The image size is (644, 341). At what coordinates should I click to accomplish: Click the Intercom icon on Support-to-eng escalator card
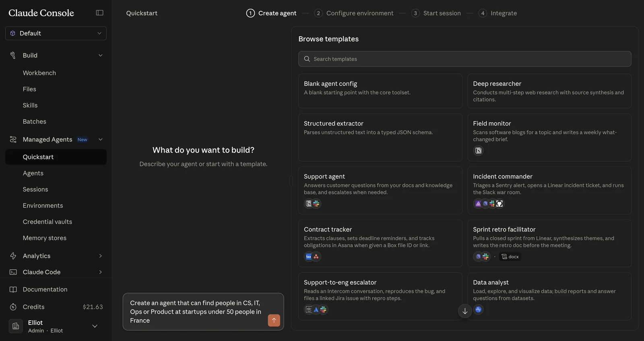click(309, 310)
